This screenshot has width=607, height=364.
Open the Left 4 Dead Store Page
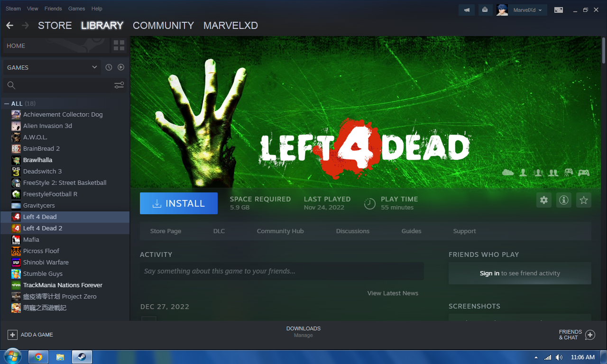click(x=166, y=231)
